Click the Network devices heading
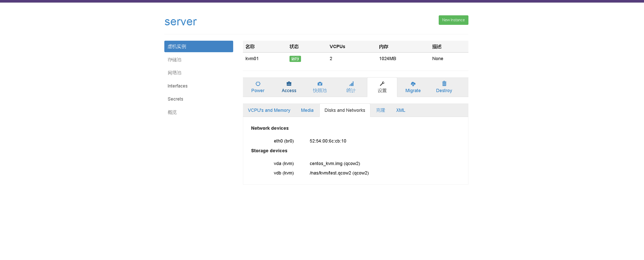The height and width of the screenshot is (260, 644). pos(270,128)
